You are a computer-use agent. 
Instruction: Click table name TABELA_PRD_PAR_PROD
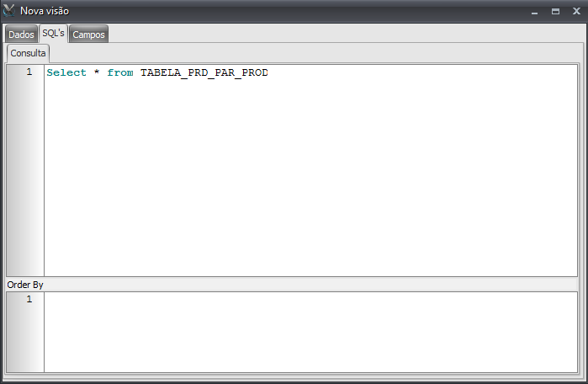click(x=204, y=72)
